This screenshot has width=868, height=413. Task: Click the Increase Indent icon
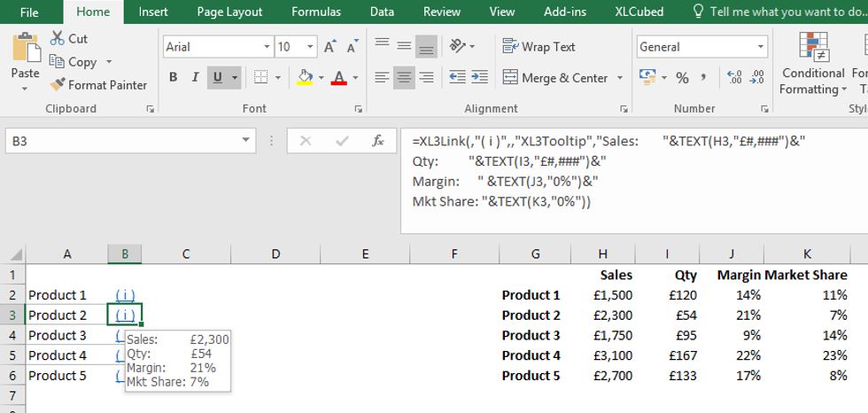[479, 78]
